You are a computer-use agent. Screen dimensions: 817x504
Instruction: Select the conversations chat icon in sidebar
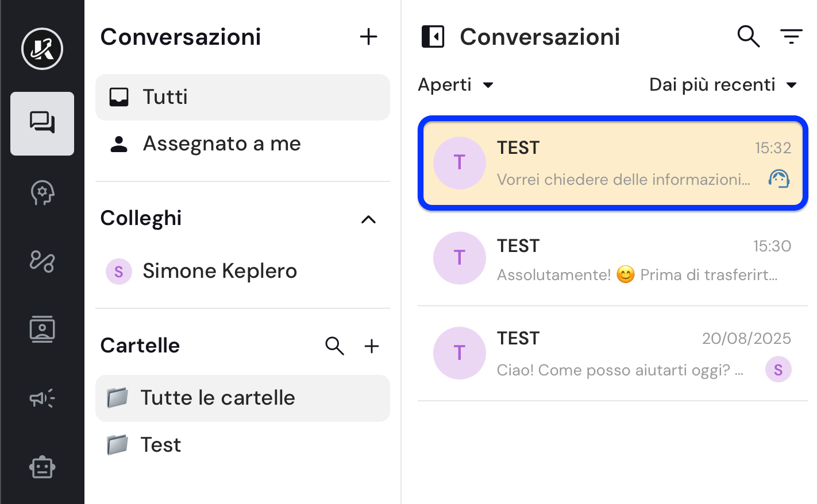(x=42, y=123)
